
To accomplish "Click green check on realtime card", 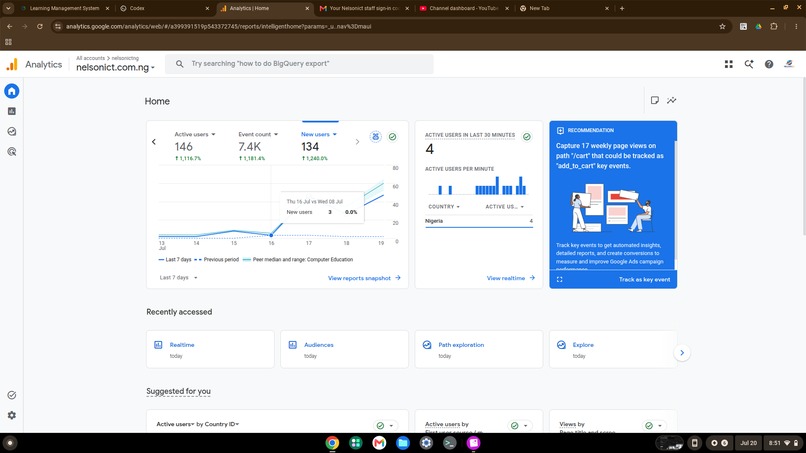I will (527, 137).
